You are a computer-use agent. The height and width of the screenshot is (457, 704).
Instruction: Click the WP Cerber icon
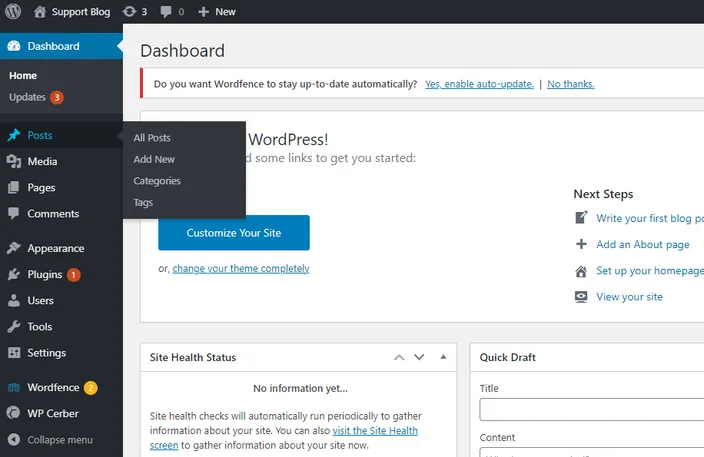click(14, 413)
